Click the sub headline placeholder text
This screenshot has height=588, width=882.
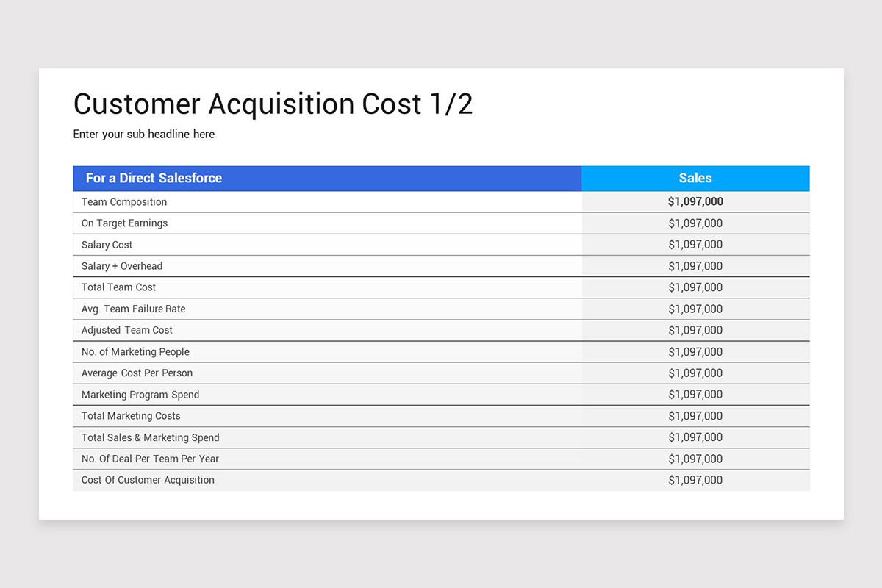pos(144,135)
